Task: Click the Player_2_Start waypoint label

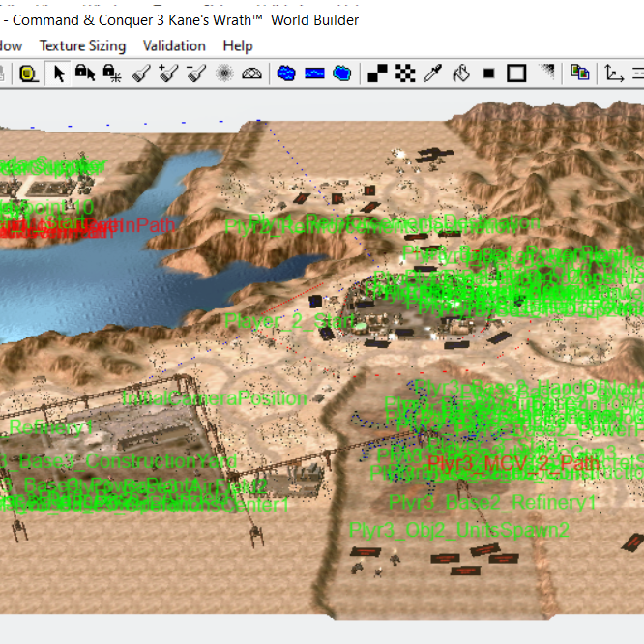Action: coord(290,321)
